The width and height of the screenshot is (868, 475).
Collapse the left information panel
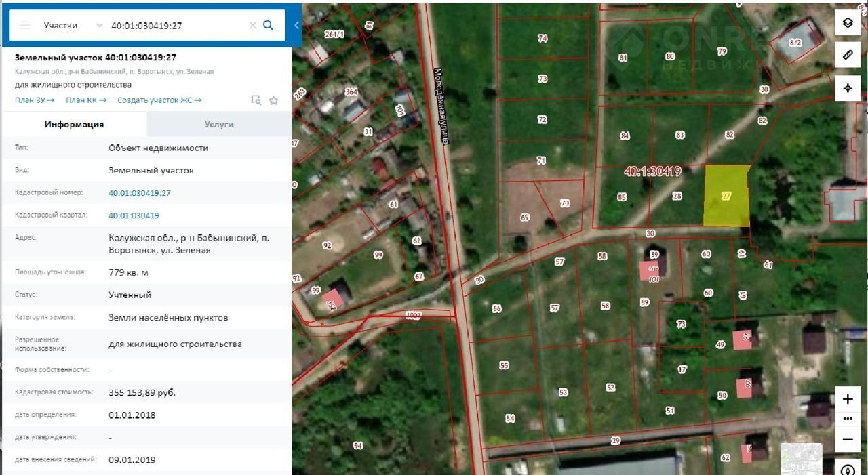(296, 25)
